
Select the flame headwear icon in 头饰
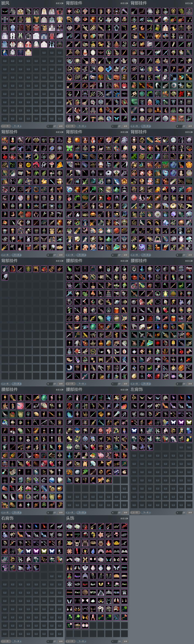coord(109,543)
